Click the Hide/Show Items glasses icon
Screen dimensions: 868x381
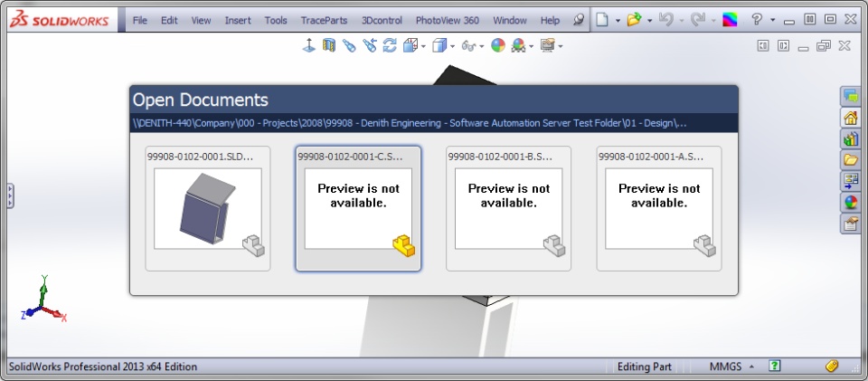468,46
